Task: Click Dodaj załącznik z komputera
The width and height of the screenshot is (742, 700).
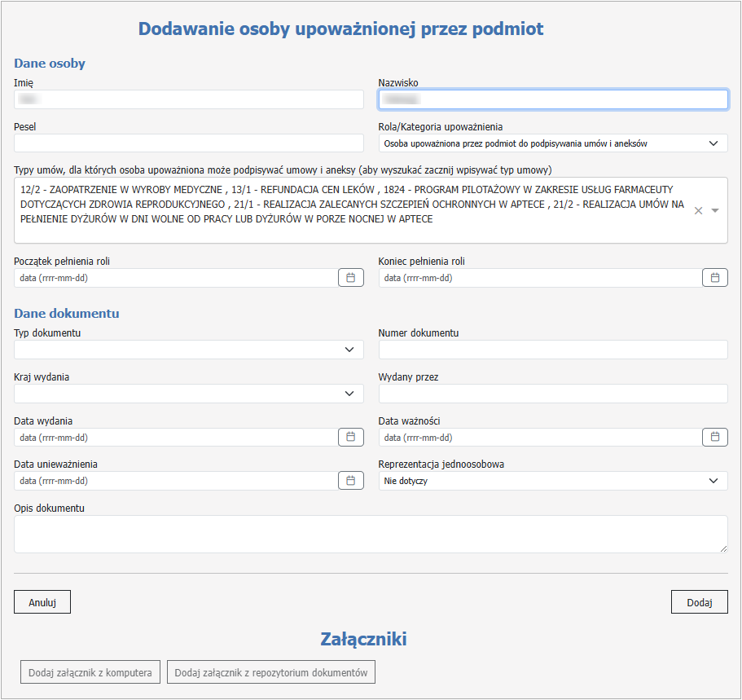Action: [x=90, y=673]
